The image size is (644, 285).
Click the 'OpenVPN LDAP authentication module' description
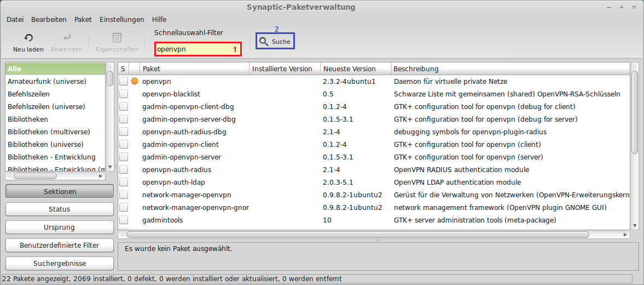pos(457,182)
